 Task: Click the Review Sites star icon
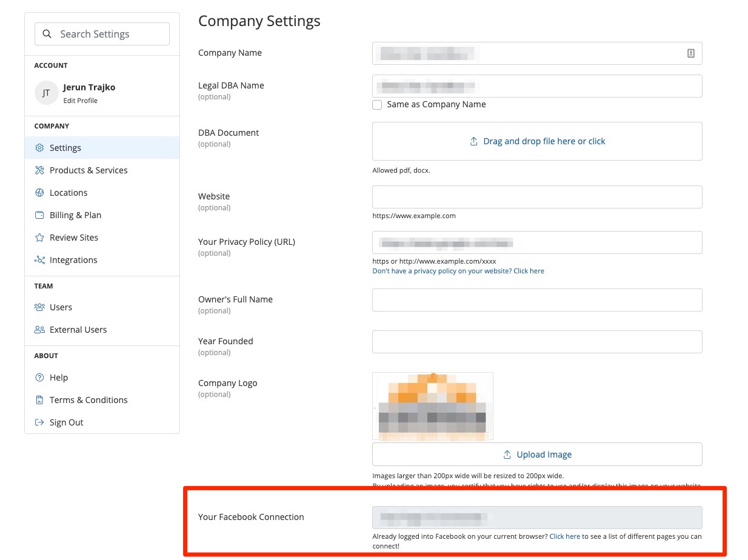tap(39, 238)
